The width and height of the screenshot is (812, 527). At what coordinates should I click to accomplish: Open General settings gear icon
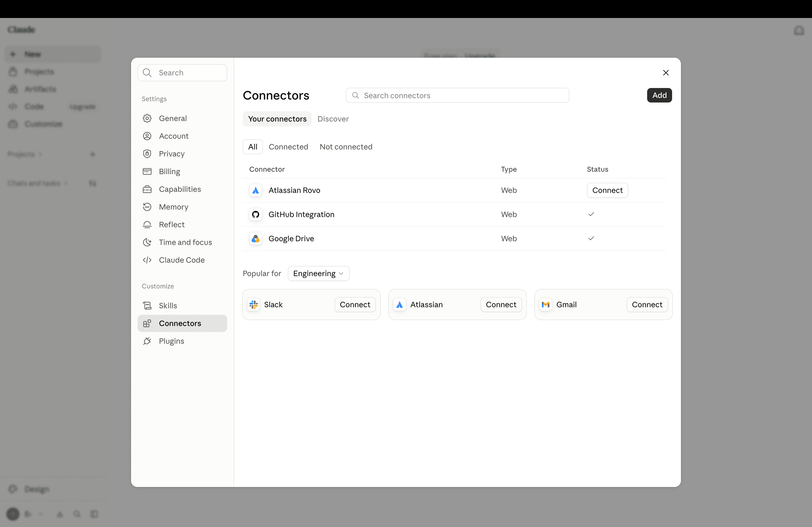click(147, 118)
